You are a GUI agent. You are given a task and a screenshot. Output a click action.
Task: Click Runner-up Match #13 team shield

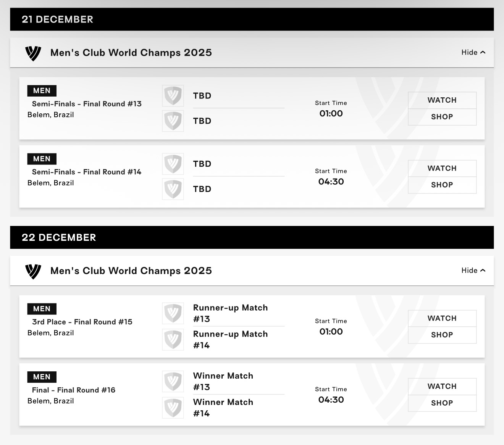point(173,313)
